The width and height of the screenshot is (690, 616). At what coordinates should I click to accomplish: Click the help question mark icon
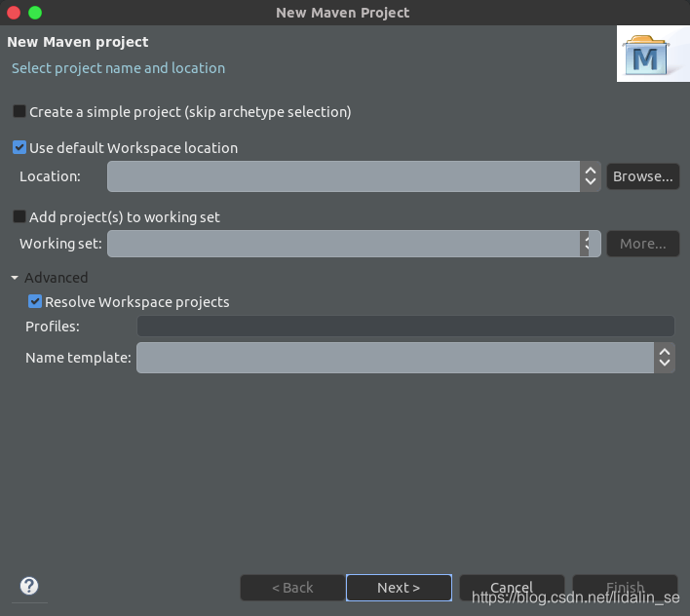click(29, 586)
